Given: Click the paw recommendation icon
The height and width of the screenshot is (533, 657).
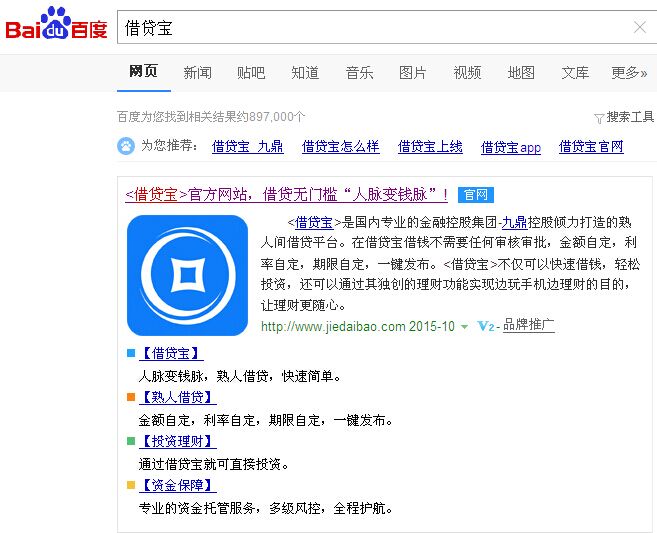Looking at the screenshot, I should coord(126,146).
